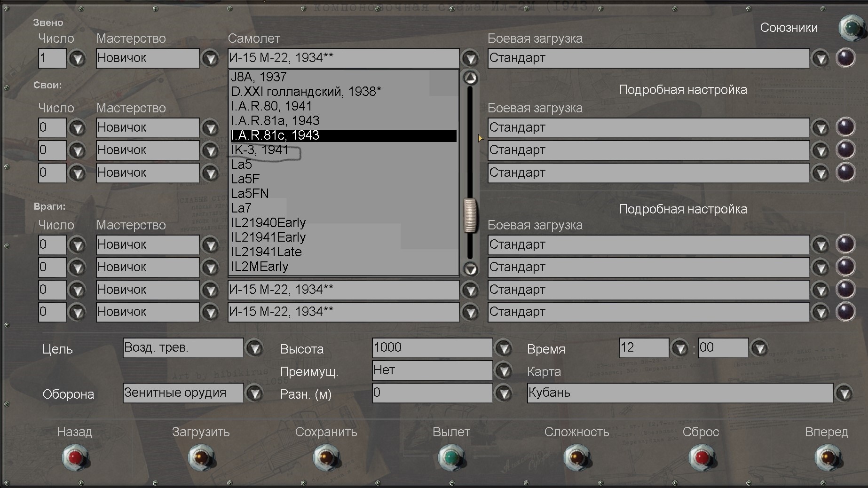Click the round detail button in first Враги row
This screenshot has height=488, width=868.
(x=845, y=244)
